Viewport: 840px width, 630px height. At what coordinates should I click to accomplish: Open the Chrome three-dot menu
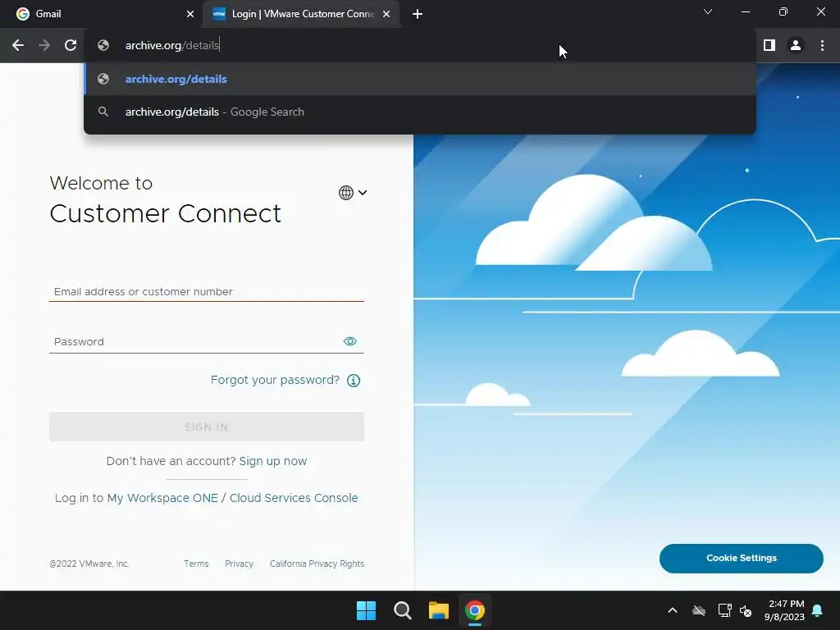(822, 46)
